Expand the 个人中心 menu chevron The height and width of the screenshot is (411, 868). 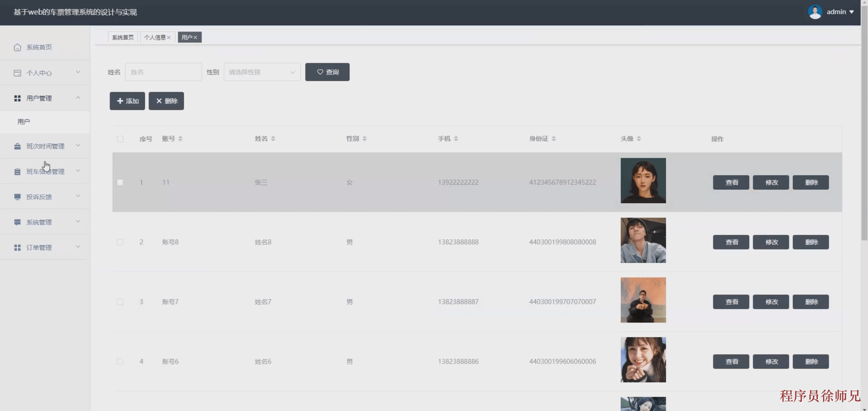point(78,72)
